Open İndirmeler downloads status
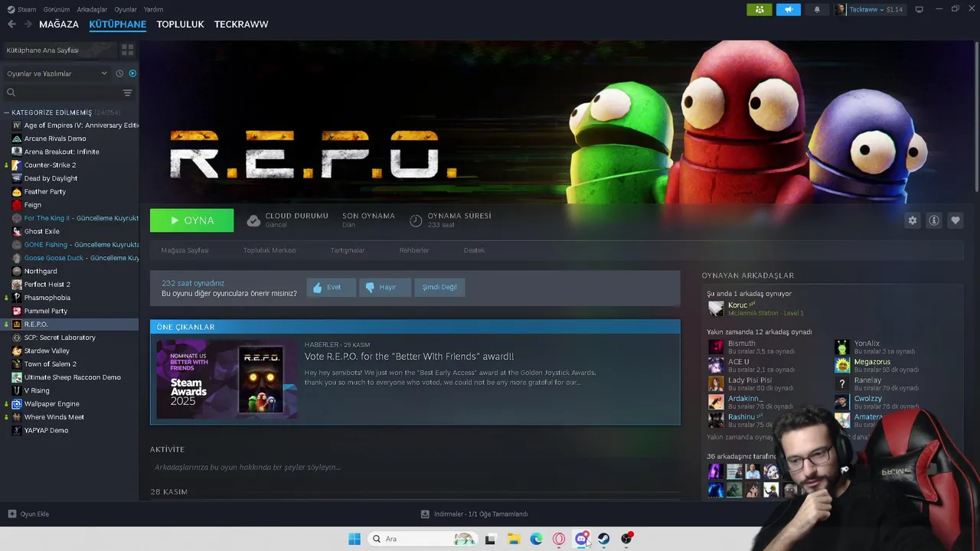The height and width of the screenshot is (551, 980). pyautogui.click(x=475, y=514)
